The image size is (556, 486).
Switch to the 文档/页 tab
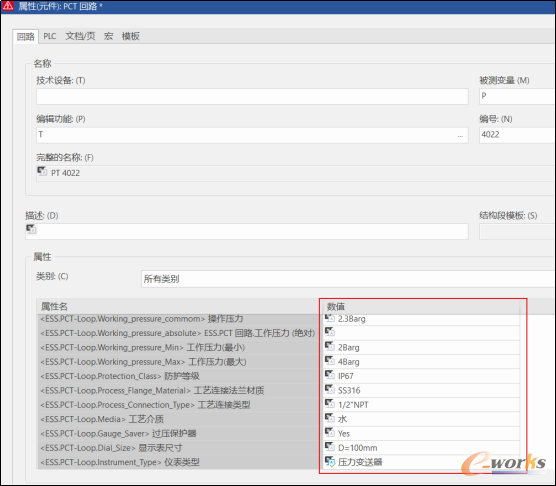click(x=80, y=36)
